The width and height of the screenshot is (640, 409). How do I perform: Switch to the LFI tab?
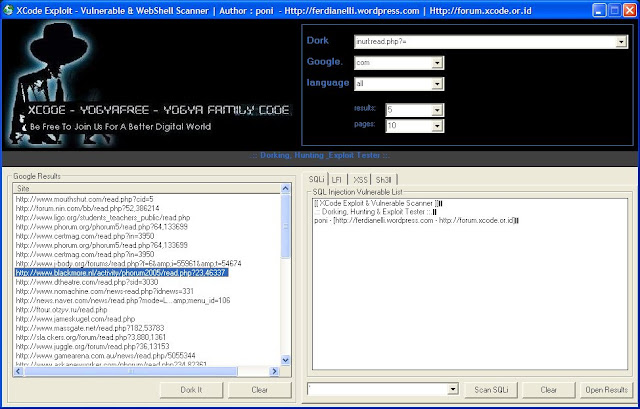point(337,180)
